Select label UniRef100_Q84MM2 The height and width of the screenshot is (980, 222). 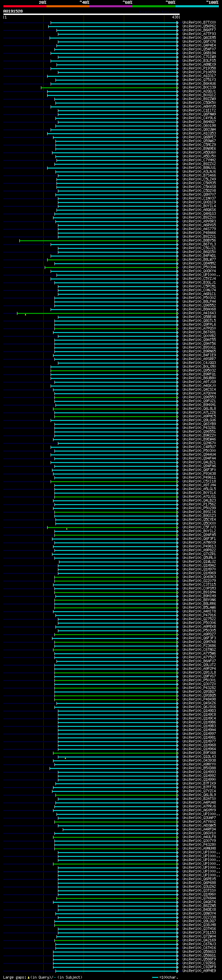(199, 263)
